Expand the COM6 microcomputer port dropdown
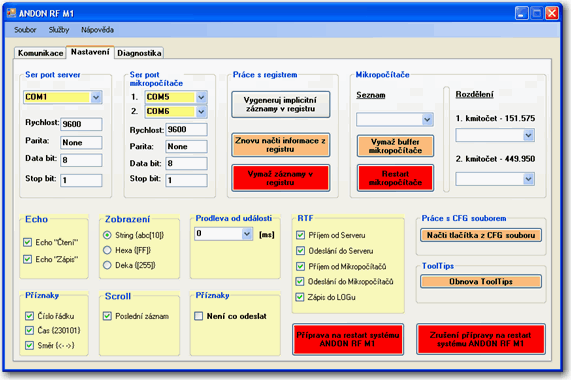571x380 pixels. (201, 111)
